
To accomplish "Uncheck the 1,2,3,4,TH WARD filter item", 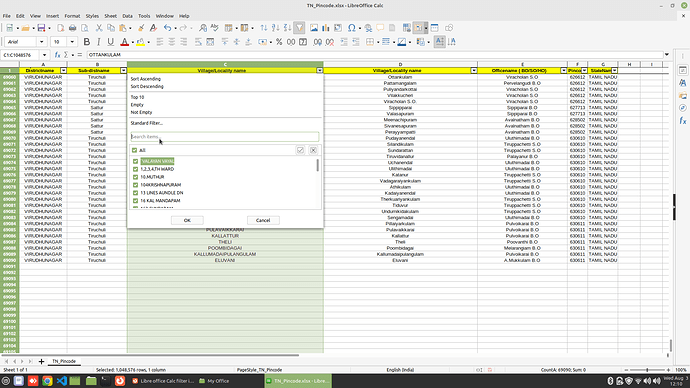I will tap(136, 169).
